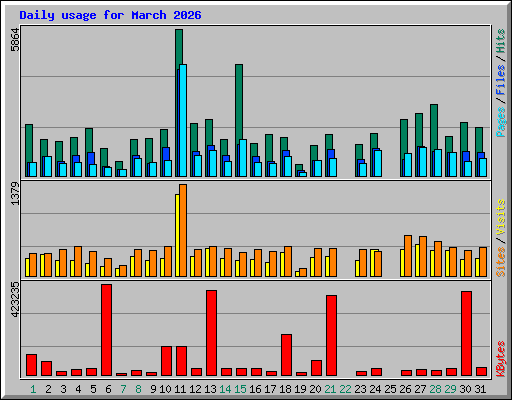This screenshot has height=400, width=512.
Task: Select the red KBytes bar for day 30
Action: pyautogui.click(x=466, y=334)
